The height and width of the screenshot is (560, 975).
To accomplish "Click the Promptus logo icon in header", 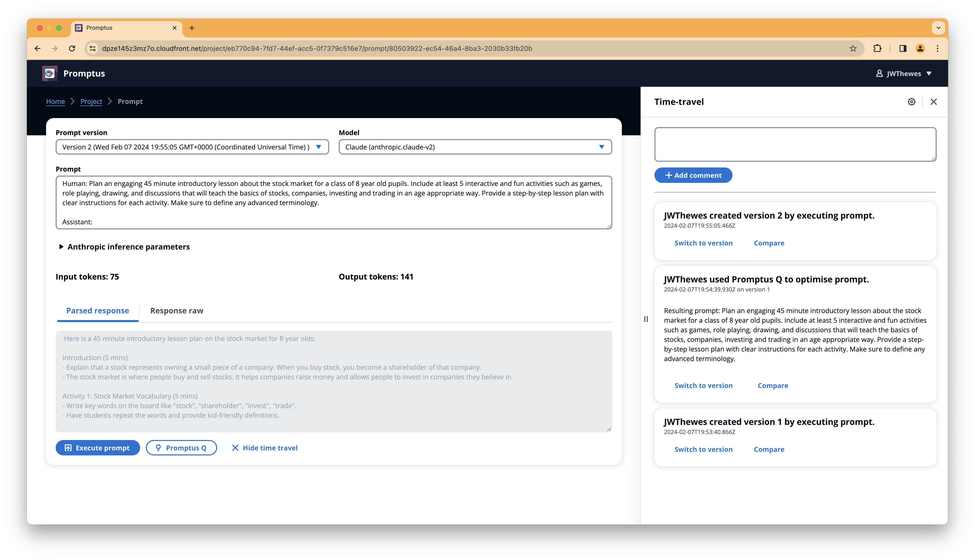I will point(50,73).
